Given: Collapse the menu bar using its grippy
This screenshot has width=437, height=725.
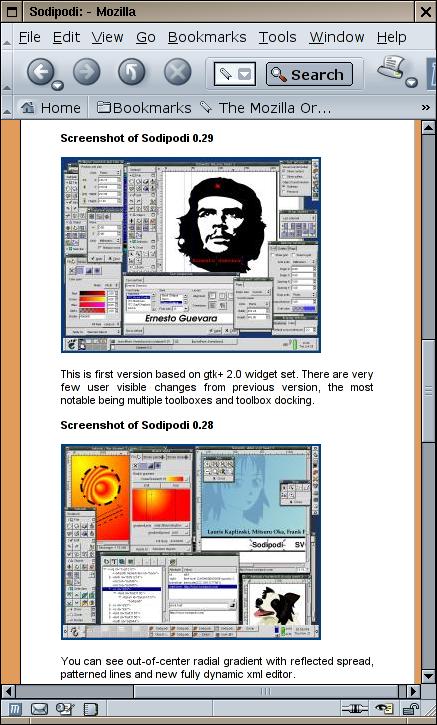Looking at the screenshot, I should tap(7, 37).
